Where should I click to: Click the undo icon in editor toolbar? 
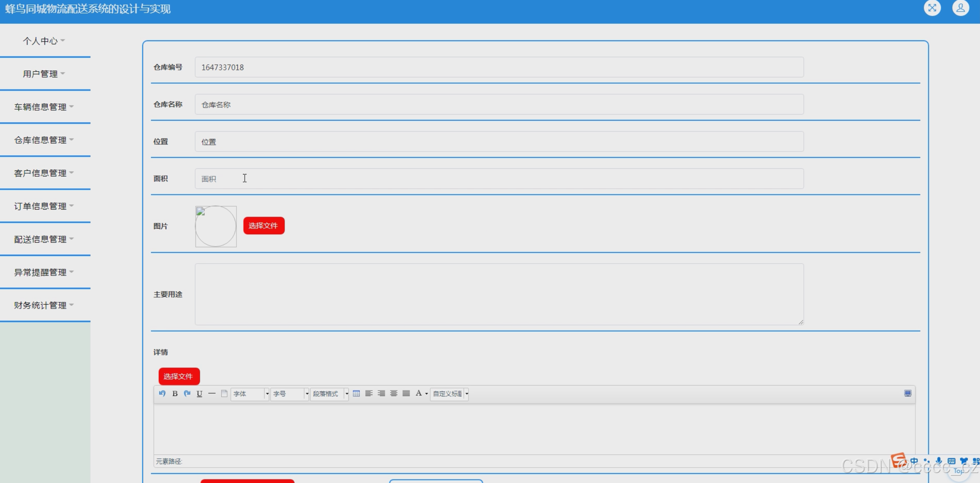(162, 394)
